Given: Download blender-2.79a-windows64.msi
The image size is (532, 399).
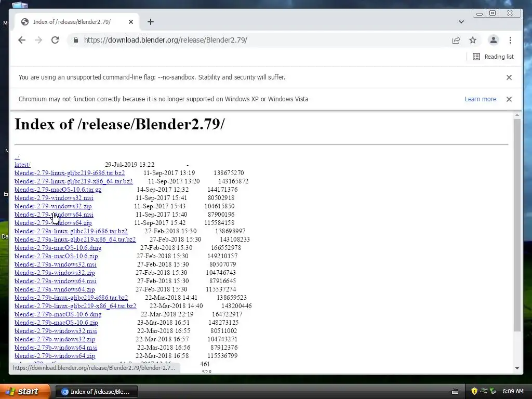Looking at the screenshot, I should 55,281.
